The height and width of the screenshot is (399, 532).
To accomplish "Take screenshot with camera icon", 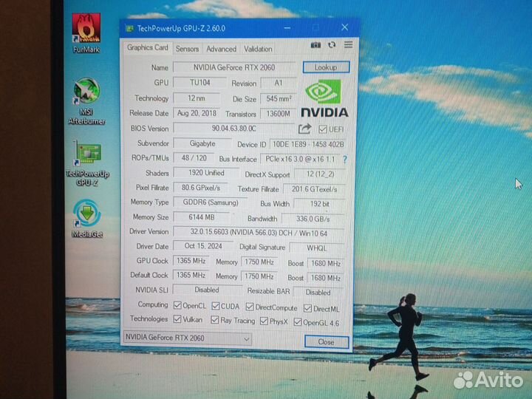I will [316, 46].
